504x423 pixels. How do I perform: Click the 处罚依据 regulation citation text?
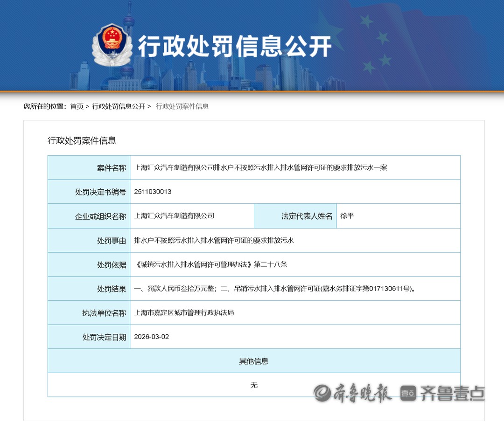click(210, 264)
